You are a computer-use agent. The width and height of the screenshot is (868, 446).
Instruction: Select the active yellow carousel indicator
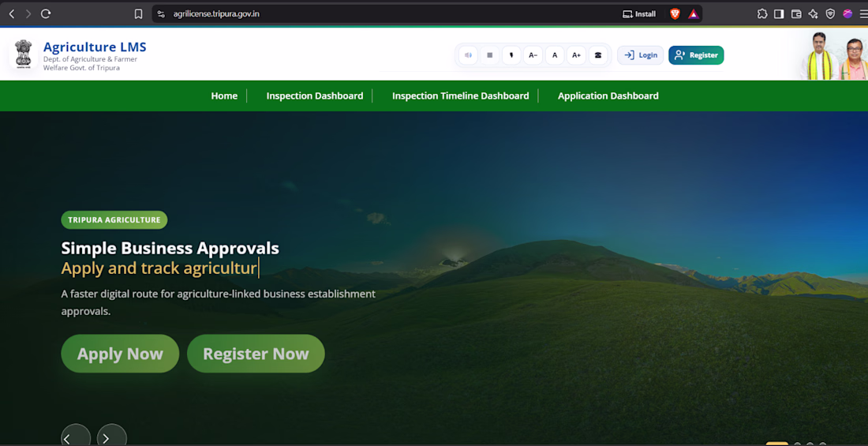click(x=776, y=444)
